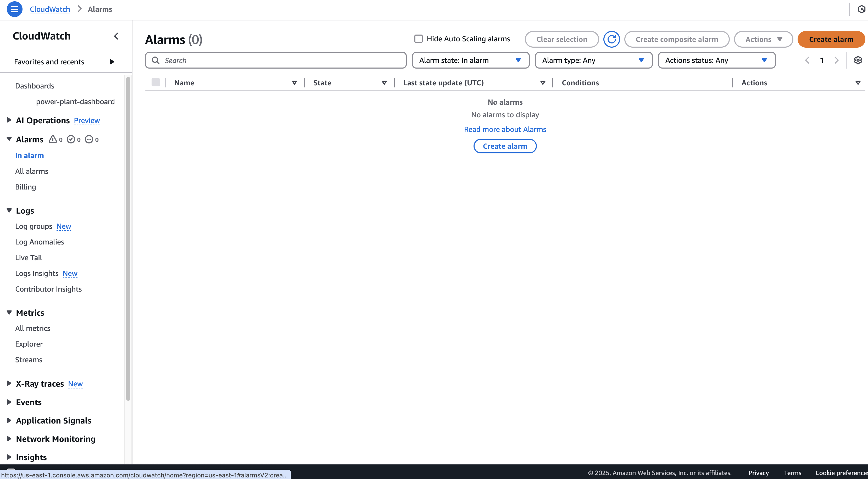The height and width of the screenshot is (479, 868).
Task: Open the Terms footer link
Action: click(793, 473)
